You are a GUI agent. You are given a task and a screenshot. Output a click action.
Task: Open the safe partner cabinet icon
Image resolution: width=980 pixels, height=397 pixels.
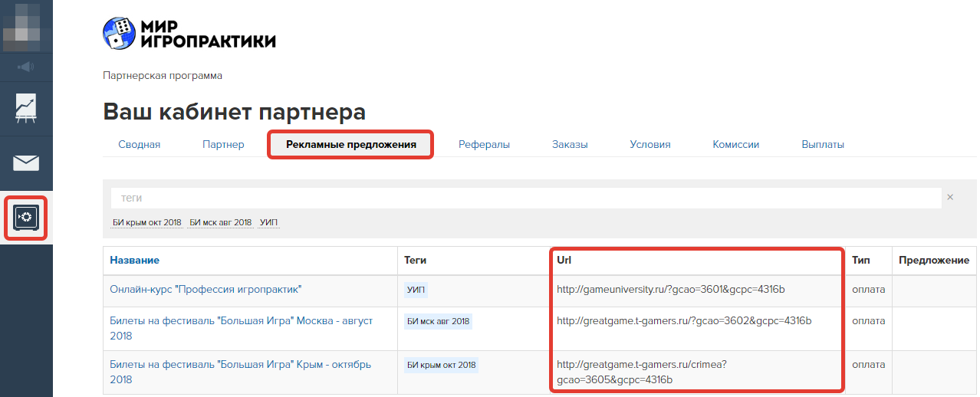(x=26, y=218)
